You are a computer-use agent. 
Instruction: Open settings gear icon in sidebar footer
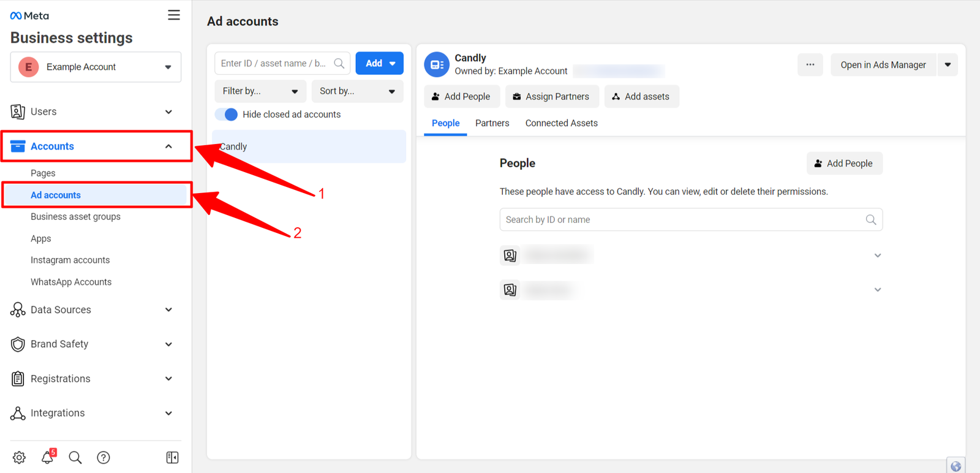coord(20,458)
